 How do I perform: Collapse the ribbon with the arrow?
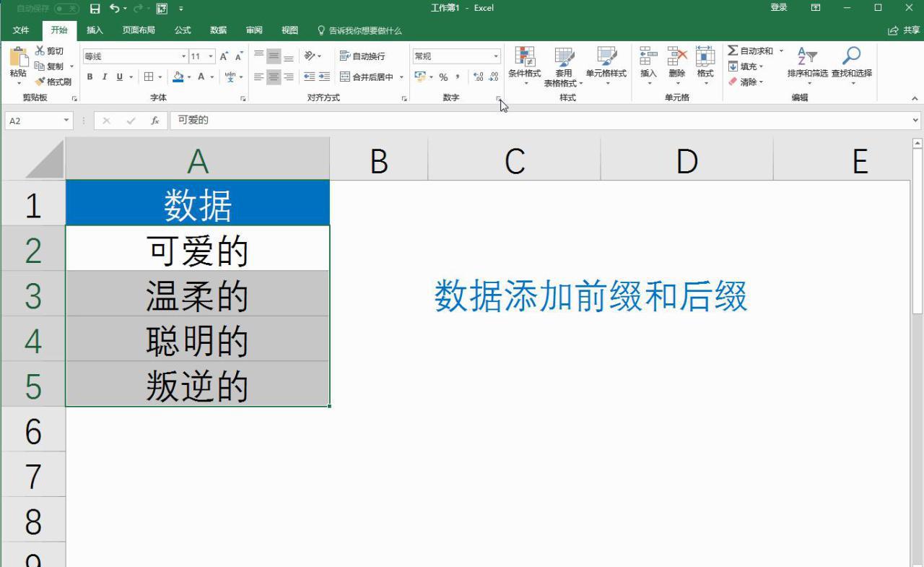coord(915,98)
